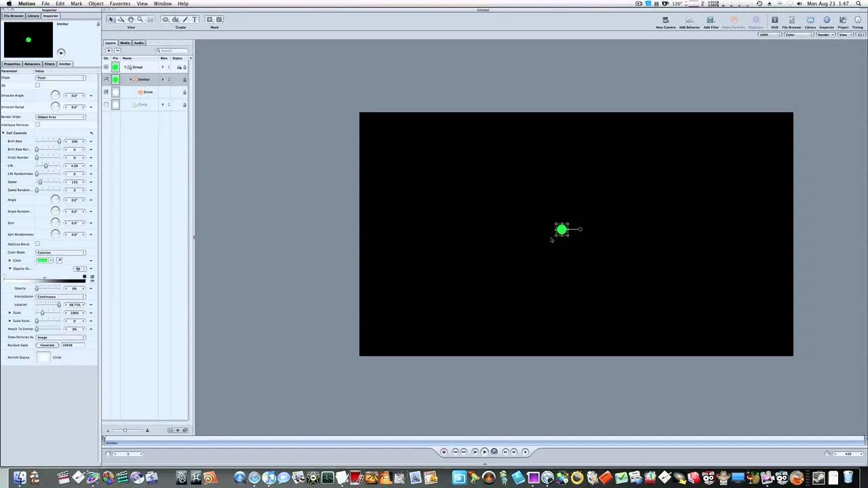Click the New Camera toolbar icon
The image size is (868, 488).
665,22
